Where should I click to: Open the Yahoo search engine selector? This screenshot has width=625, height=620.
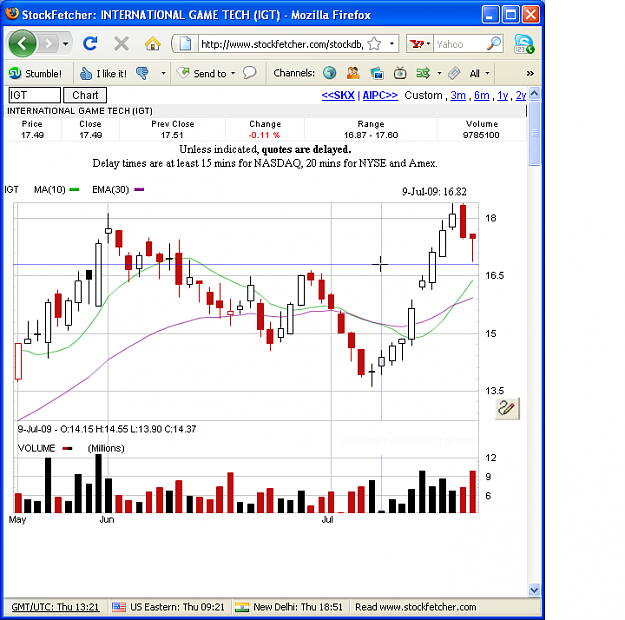click(x=420, y=44)
